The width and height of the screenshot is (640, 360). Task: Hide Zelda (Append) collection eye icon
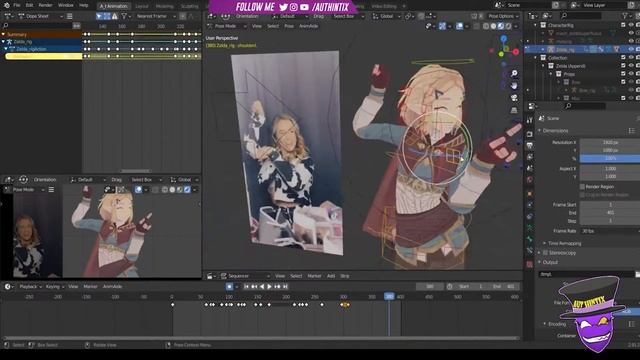point(631,66)
